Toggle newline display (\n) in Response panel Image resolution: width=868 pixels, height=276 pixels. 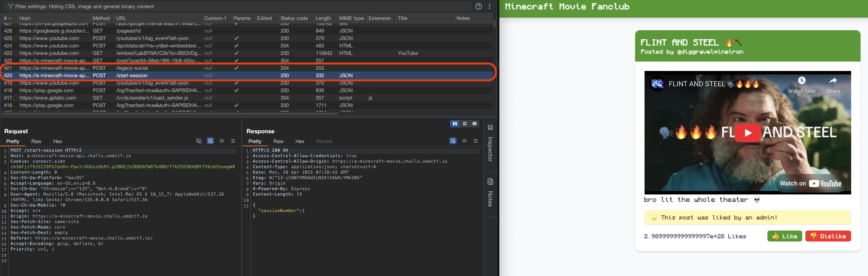pyautogui.click(x=464, y=141)
